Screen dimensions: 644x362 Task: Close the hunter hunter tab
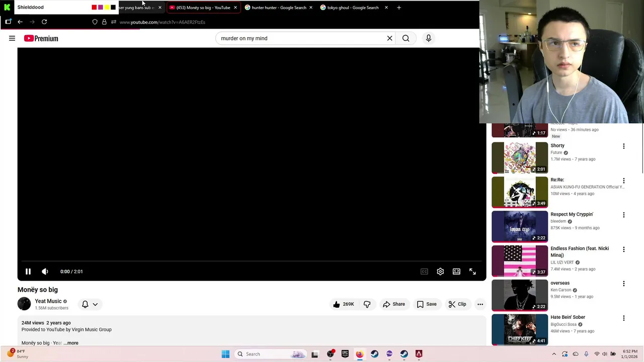pyautogui.click(x=310, y=8)
